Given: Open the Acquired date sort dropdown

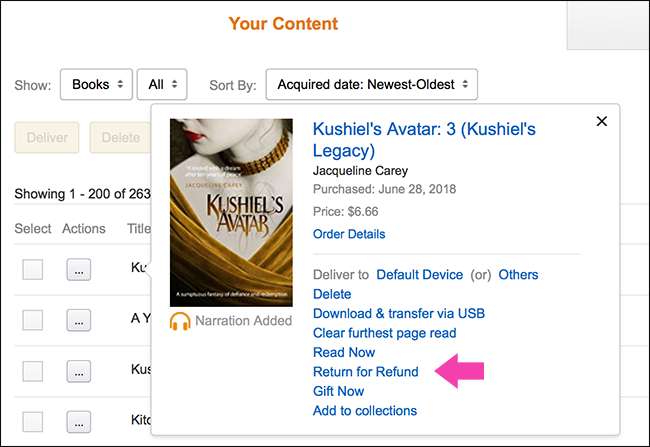Looking at the screenshot, I should click(371, 85).
